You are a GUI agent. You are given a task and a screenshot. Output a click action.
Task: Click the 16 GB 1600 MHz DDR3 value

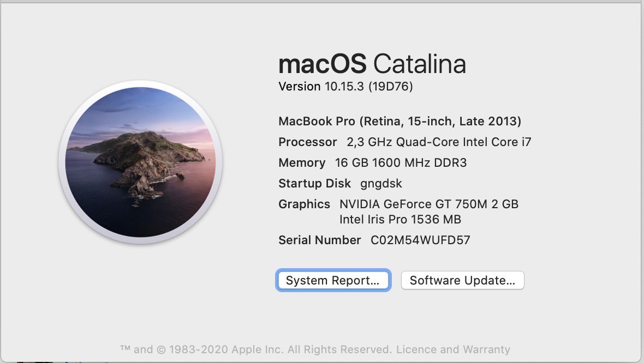(x=401, y=163)
